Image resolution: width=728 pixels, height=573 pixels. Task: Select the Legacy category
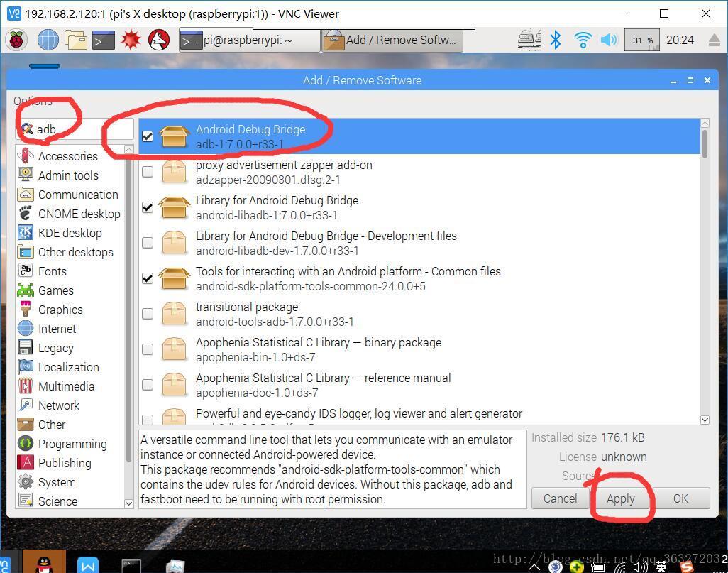(70, 348)
